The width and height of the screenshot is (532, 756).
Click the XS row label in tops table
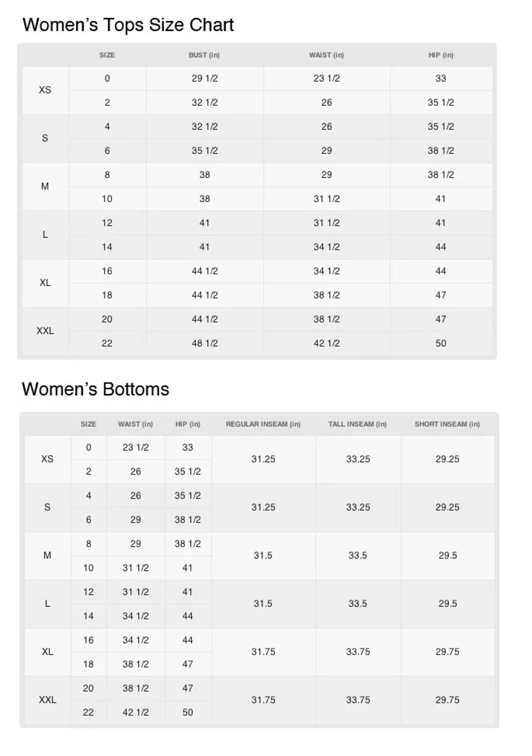pos(45,90)
